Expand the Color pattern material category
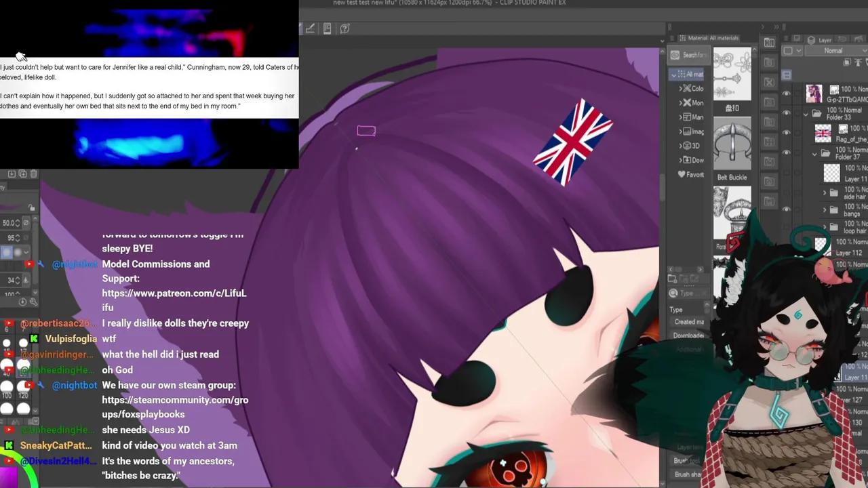 pyautogui.click(x=681, y=89)
